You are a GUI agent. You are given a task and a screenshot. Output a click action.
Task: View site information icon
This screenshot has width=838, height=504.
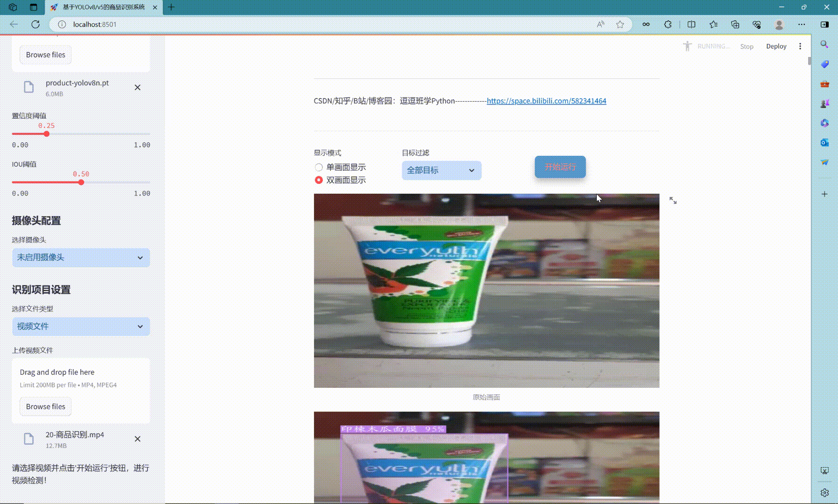click(62, 24)
